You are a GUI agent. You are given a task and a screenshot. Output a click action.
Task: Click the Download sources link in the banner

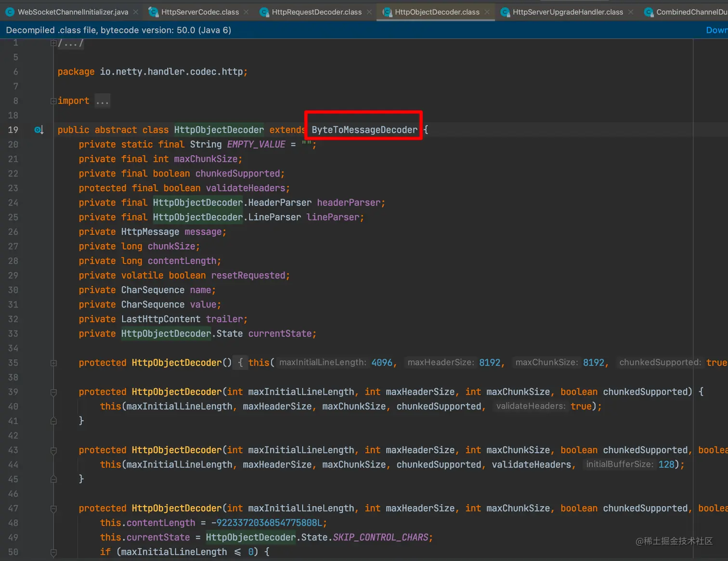pyautogui.click(x=717, y=30)
